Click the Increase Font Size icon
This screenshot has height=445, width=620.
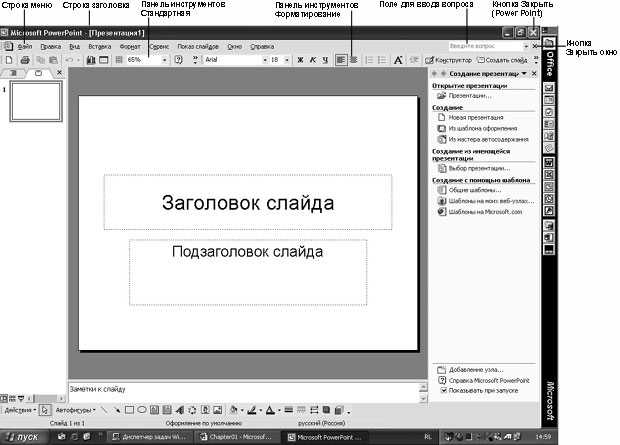pos(398,60)
